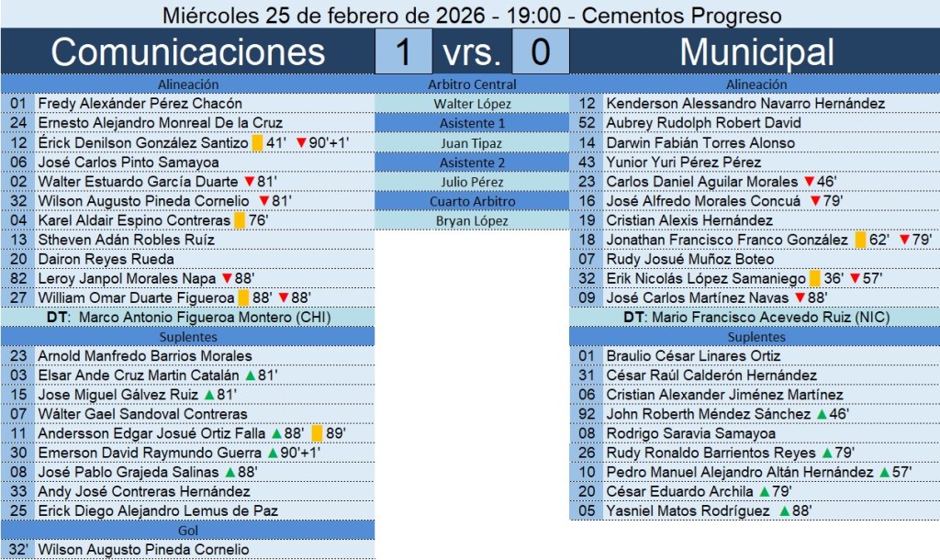Click the Municipal team name header

756,51
